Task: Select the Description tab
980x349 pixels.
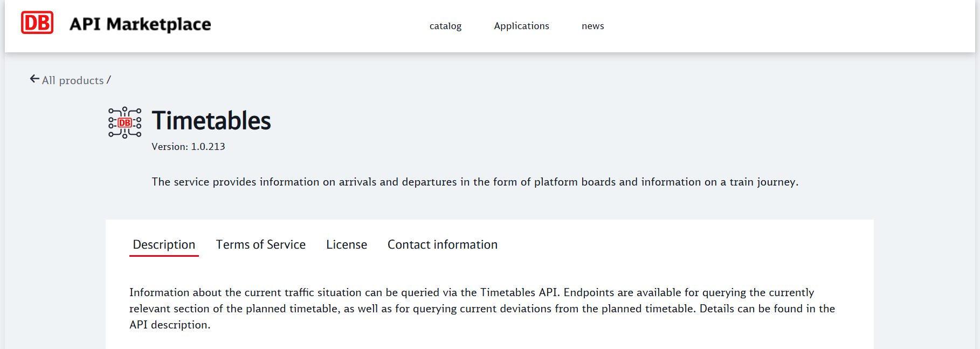Action: tap(164, 245)
